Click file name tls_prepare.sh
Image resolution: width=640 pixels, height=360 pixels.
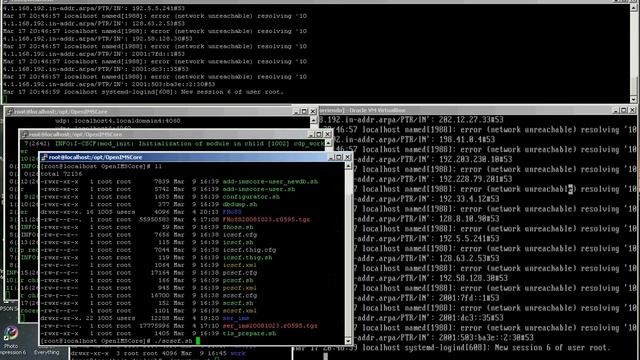(x=249, y=333)
